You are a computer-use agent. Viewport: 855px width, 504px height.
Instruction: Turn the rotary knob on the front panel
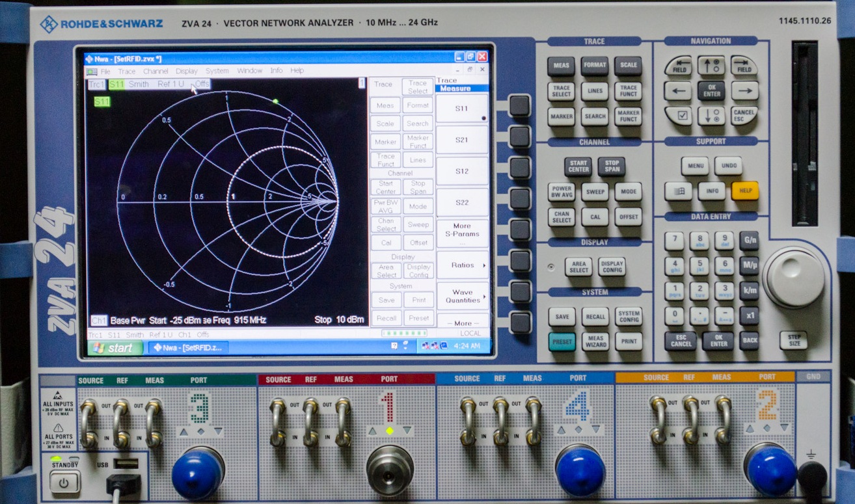tap(795, 278)
